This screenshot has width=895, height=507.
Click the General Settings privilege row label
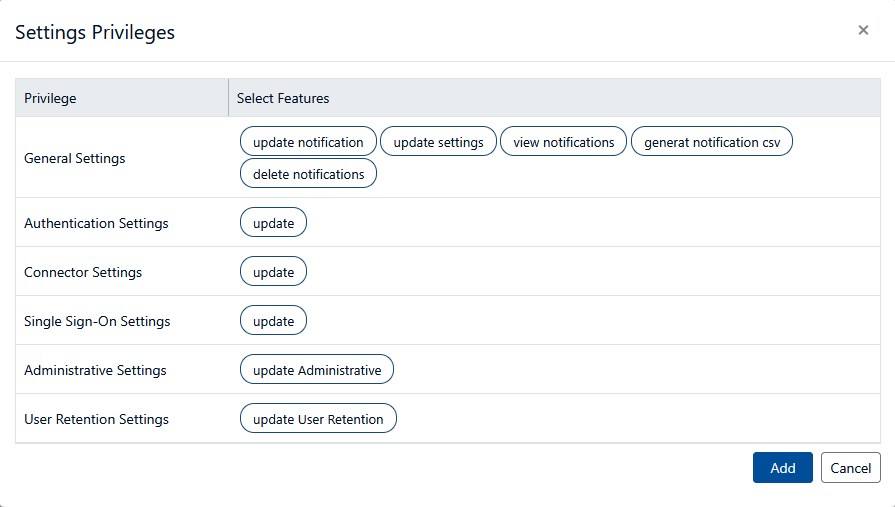point(75,158)
